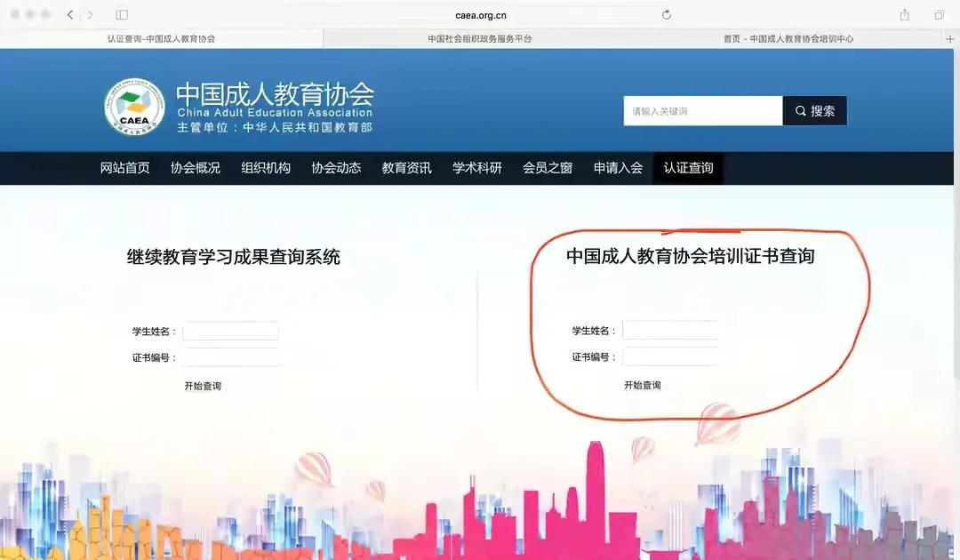Navigate back using the browser back arrow
Viewport: 960px width, 560px height.
pyautogui.click(x=69, y=14)
